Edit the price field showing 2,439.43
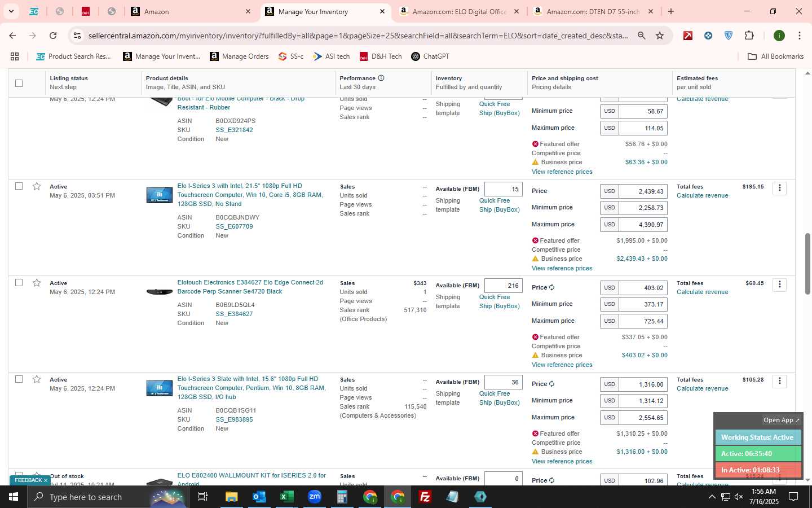 click(x=643, y=191)
